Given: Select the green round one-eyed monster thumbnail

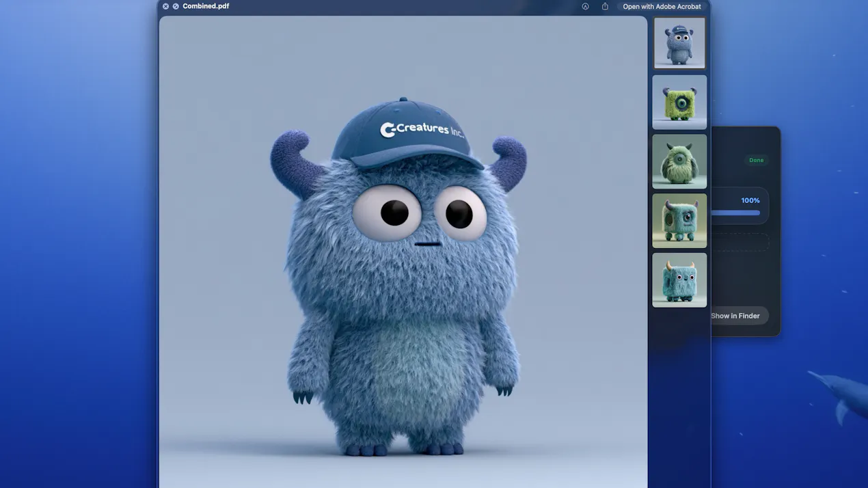Looking at the screenshot, I should point(679,161).
